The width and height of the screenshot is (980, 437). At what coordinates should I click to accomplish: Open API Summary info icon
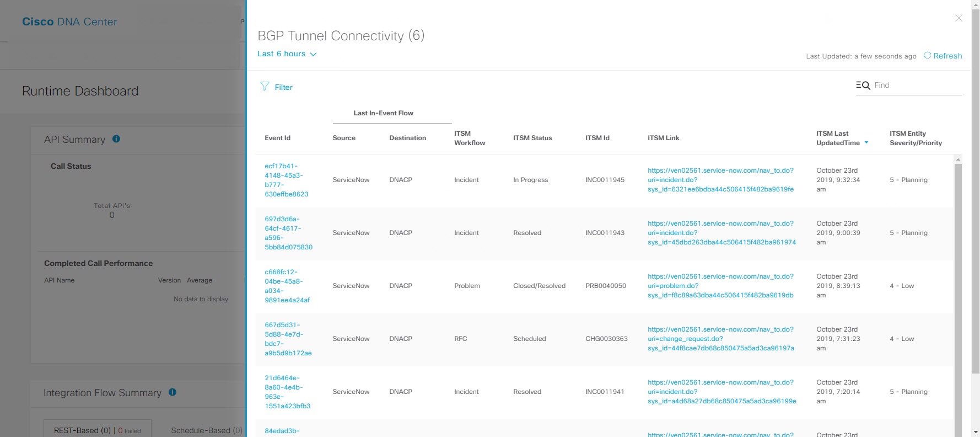tap(116, 139)
